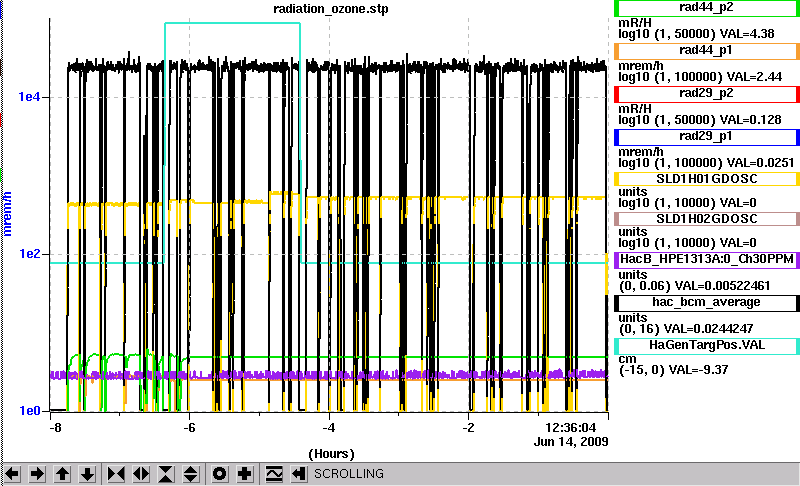This screenshot has width=800, height=486.
Task: Click the 1e0 y-axis label
Action: pyautogui.click(x=29, y=411)
